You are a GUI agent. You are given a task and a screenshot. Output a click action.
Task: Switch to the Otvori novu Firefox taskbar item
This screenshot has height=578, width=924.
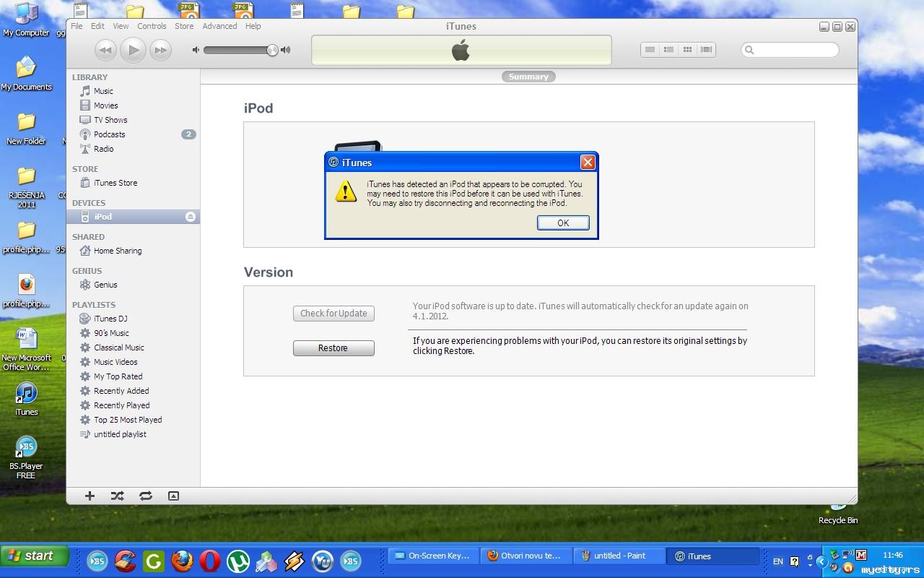click(525, 556)
